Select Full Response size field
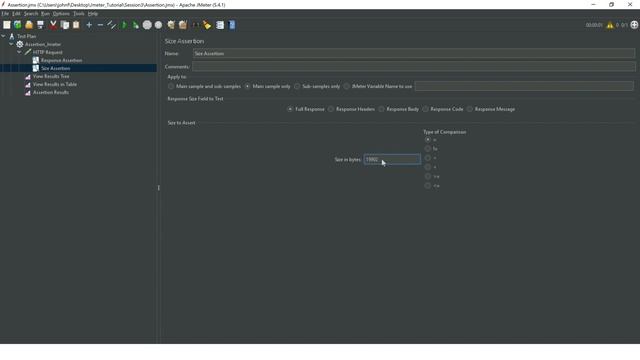This screenshot has width=640, height=360. tap(290, 109)
